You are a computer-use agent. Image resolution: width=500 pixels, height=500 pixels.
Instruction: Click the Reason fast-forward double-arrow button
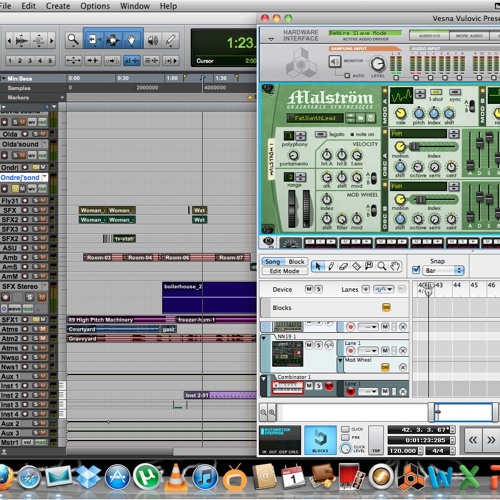(491, 440)
